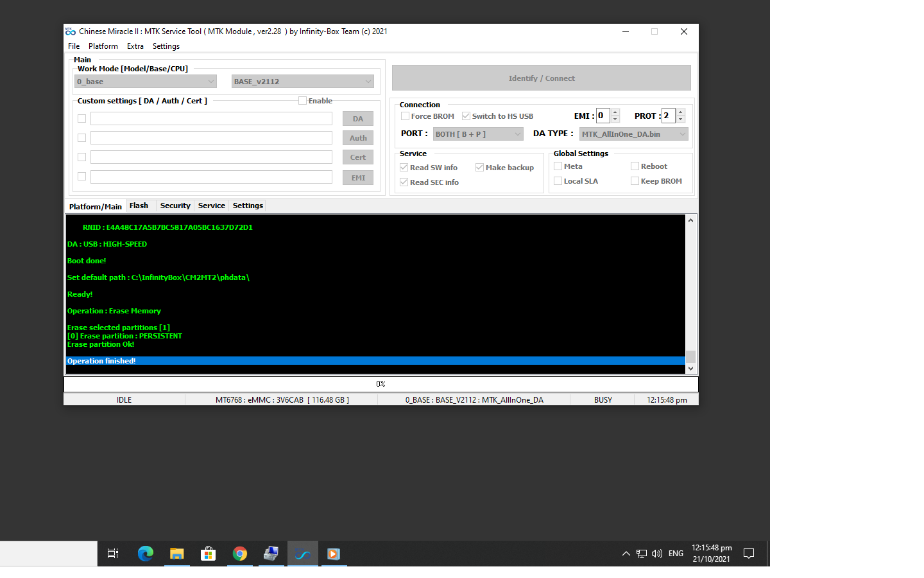Open the DA TYPE MTK_AllInOne_DA.bin dropdown
Screen dimensions: 924x578
tap(634, 134)
